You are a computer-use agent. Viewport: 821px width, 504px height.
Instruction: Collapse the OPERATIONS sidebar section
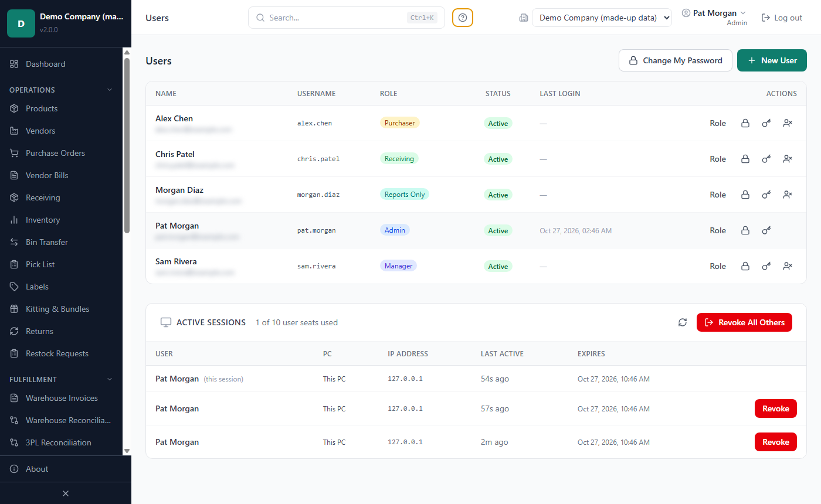[x=61, y=90]
